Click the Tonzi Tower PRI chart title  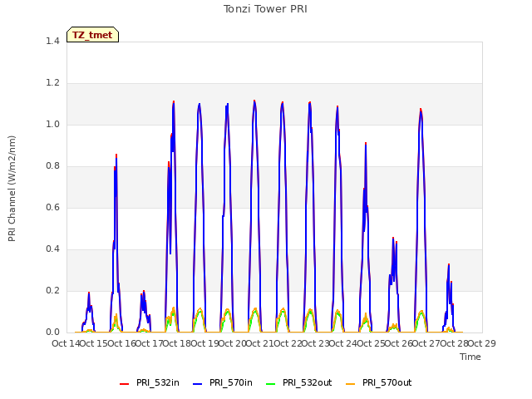(x=265, y=9)
